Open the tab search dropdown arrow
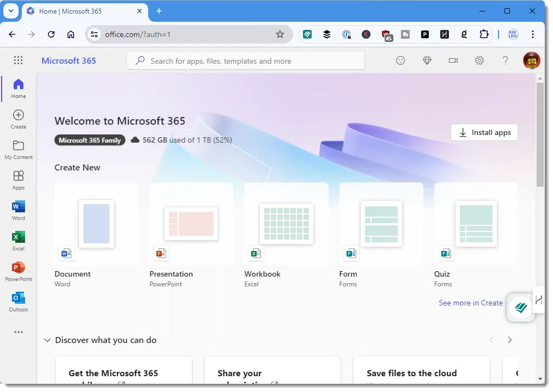The width and height of the screenshot is (553, 392). 11,11
